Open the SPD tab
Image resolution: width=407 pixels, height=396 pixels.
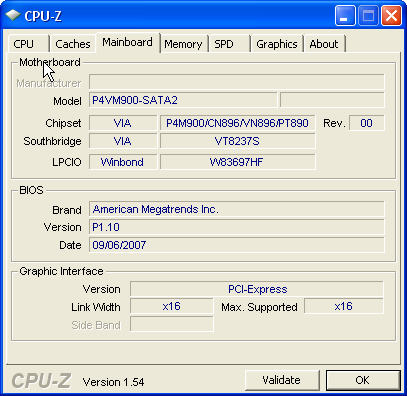point(229,44)
